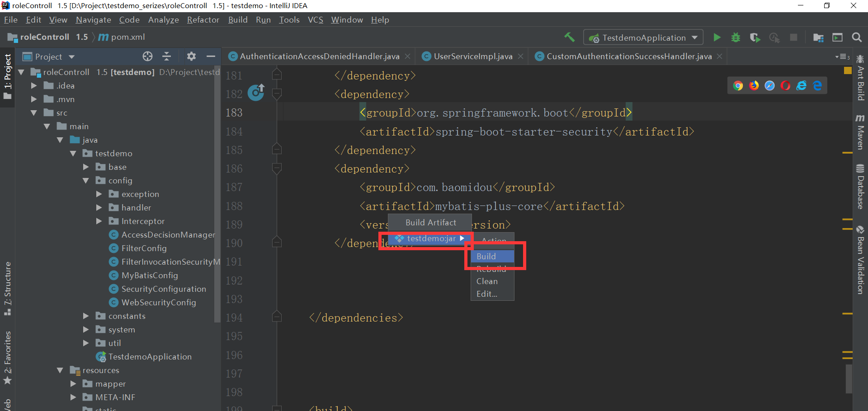Show hidden editor tabs list icon
Screen dimensions: 868x411
[842, 57]
